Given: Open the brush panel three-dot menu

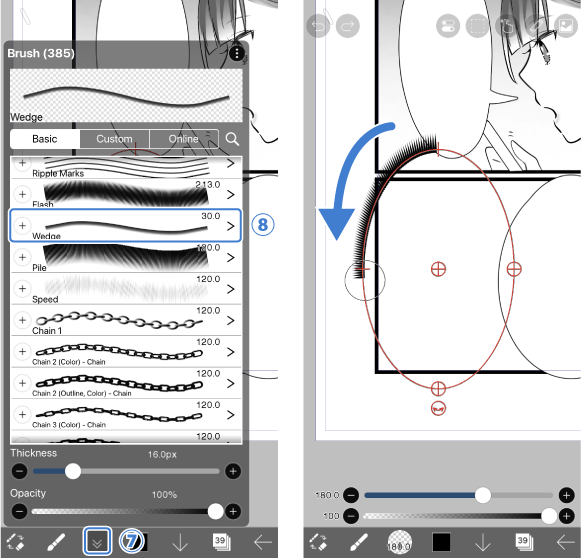Looking at the screenshot, I should (236, 54).
